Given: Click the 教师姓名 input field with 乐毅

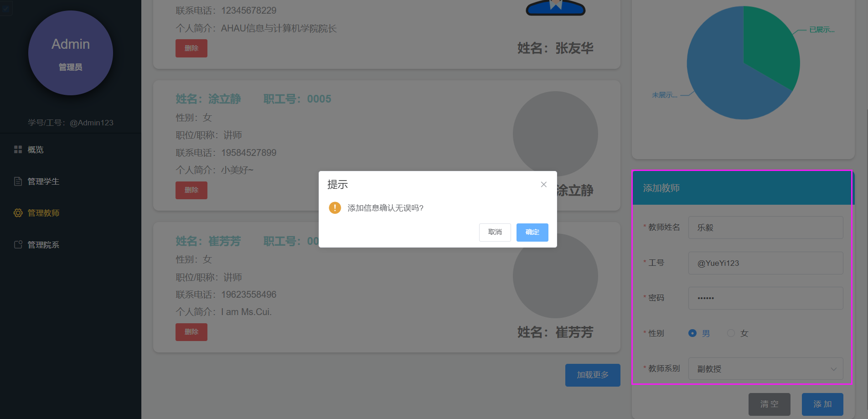Looking at the screenshot, I should (x=766, y=228).
